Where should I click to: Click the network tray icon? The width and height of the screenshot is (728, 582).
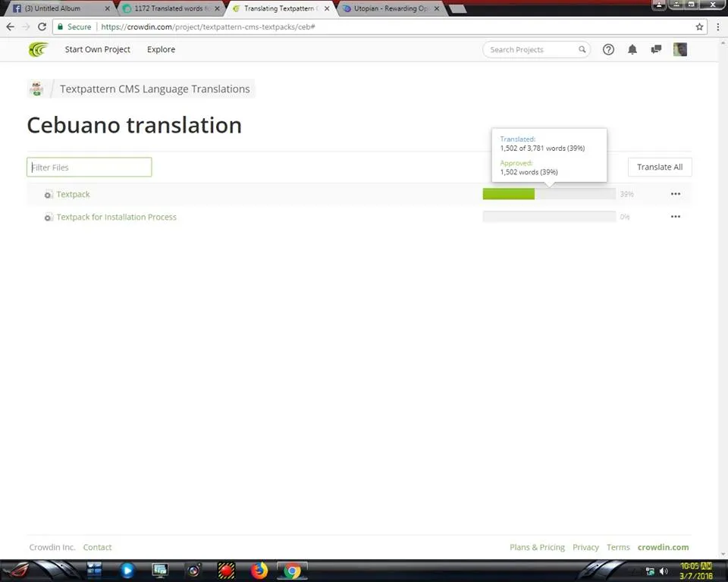point(650,571)
